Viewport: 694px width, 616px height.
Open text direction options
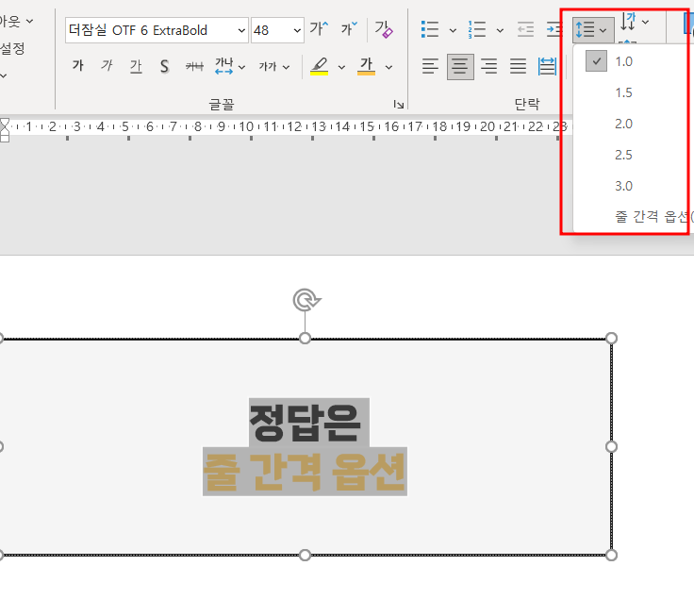click(x=628, y=22)
